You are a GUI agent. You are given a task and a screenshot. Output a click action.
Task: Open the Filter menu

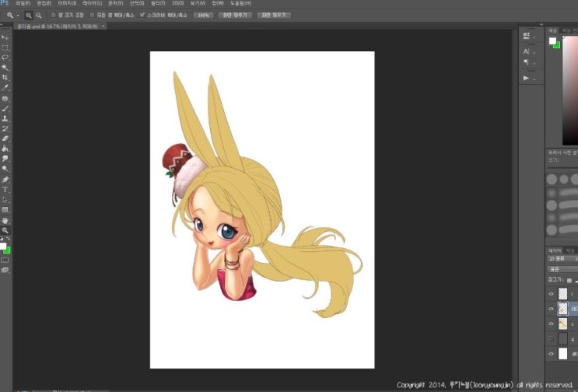click(x=158, y=3)
